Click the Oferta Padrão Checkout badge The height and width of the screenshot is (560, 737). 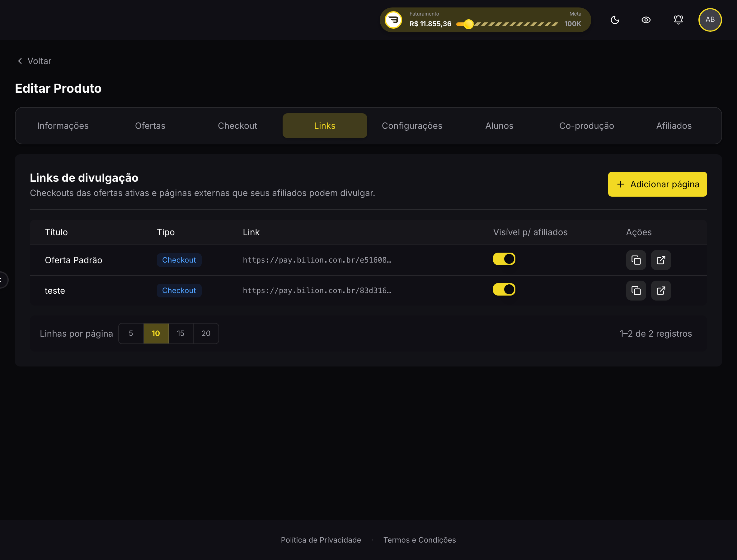179,260
